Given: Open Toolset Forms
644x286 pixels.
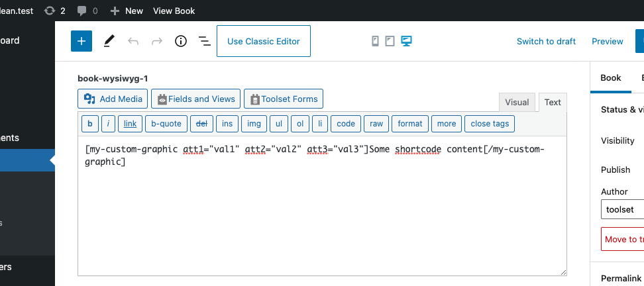Looking at the screenshot, I should tap(284, 99).
